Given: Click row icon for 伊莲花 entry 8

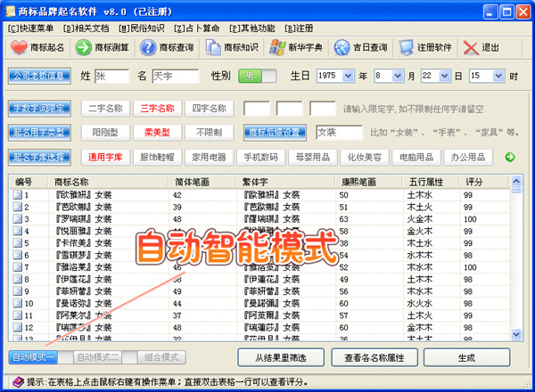Looking at the screenshot, I should pyautogui.click(x=17, y=279).
